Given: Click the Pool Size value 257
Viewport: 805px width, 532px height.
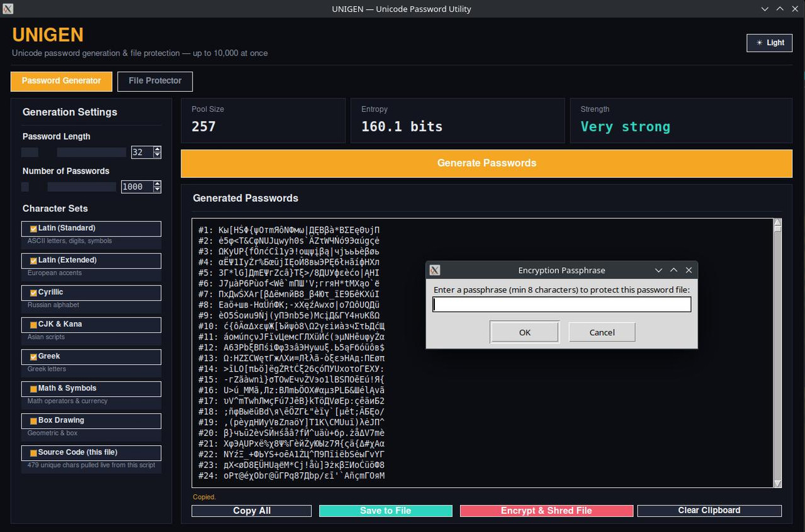Looking at the screenshot, I should [x=204, y=126].
